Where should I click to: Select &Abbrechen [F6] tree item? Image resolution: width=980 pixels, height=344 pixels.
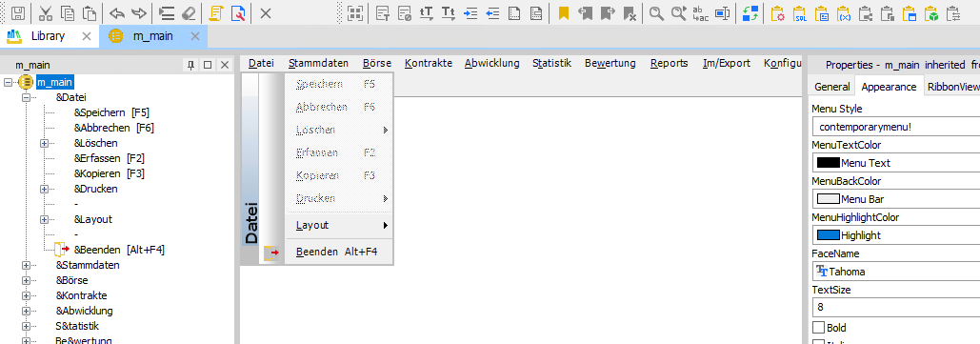coord(114,128)
